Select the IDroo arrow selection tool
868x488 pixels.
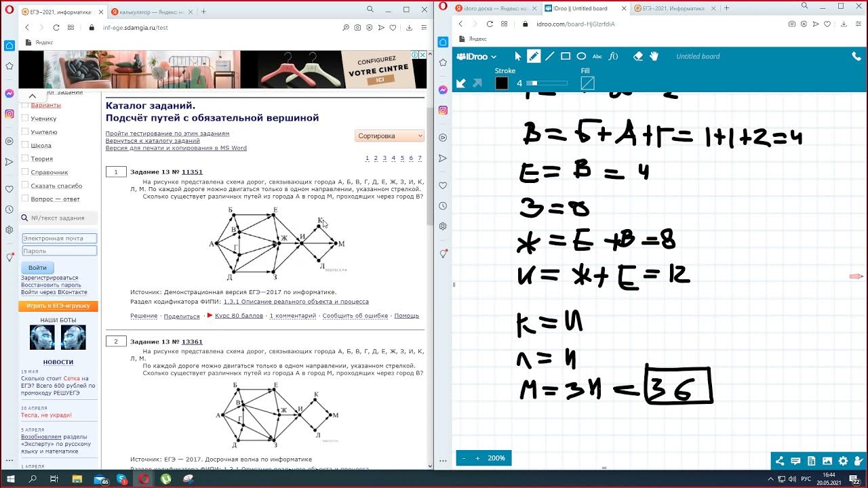[518, 56]
